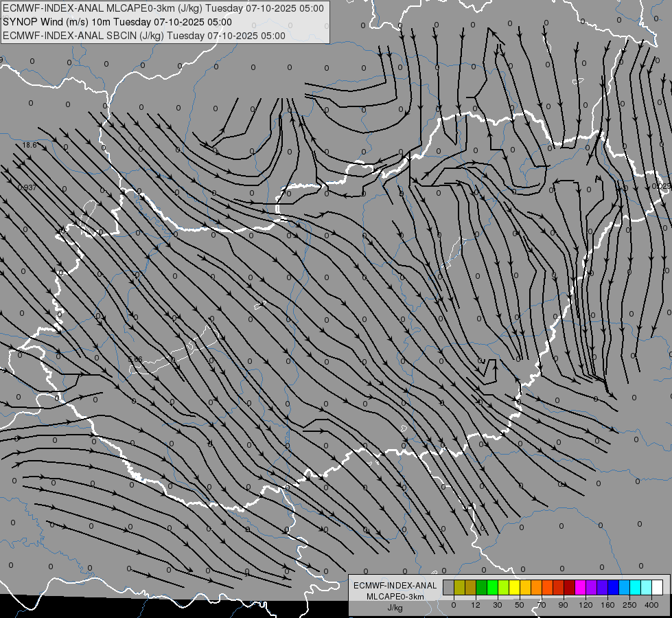Viewport: 672px width, 618px height.
Task: Pick the white swatch ending the legend
Action: (x=658, y=587)
